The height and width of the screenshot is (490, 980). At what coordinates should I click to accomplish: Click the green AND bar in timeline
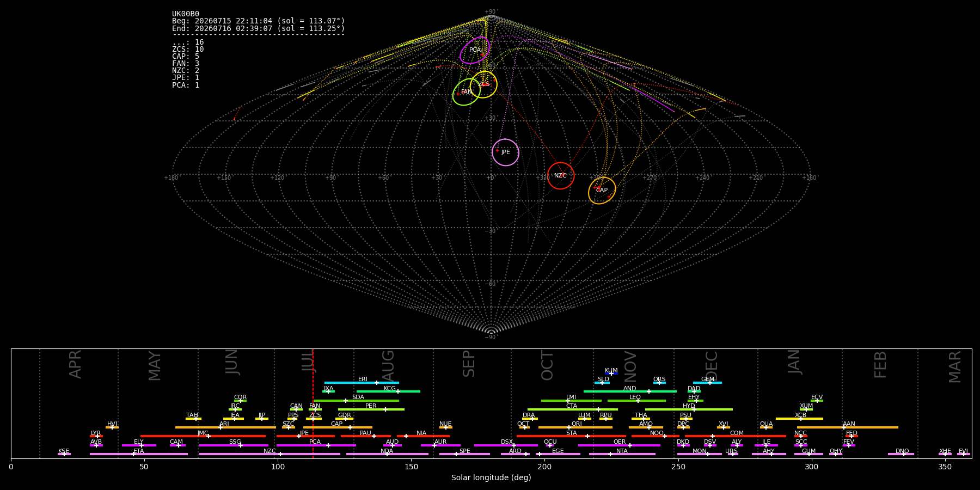click(x=630, y=391)
